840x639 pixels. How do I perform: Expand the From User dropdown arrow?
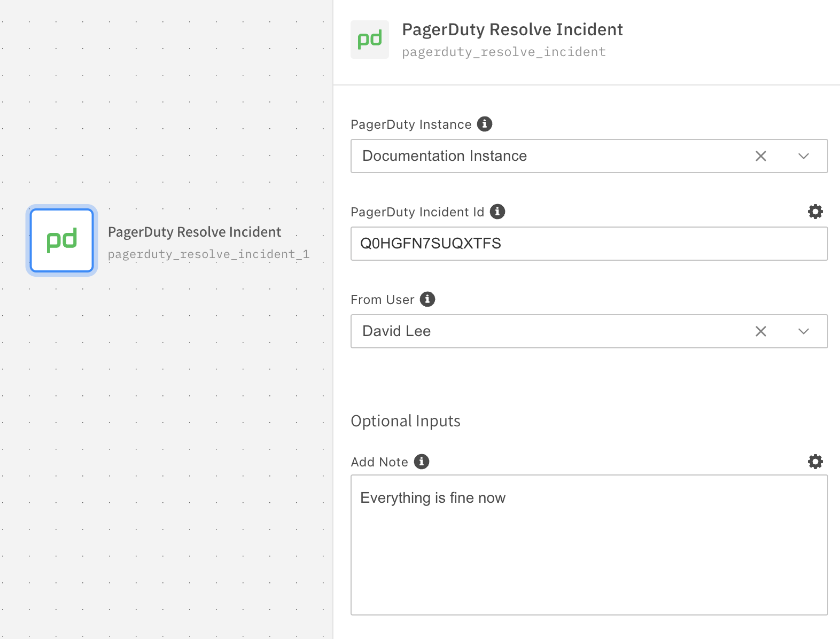point(803,331)
